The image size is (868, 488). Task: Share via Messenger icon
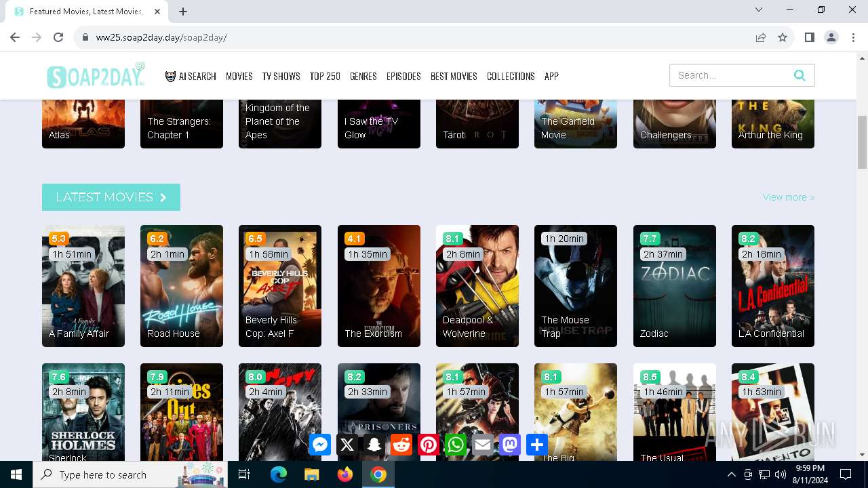(x=320, y=445)
